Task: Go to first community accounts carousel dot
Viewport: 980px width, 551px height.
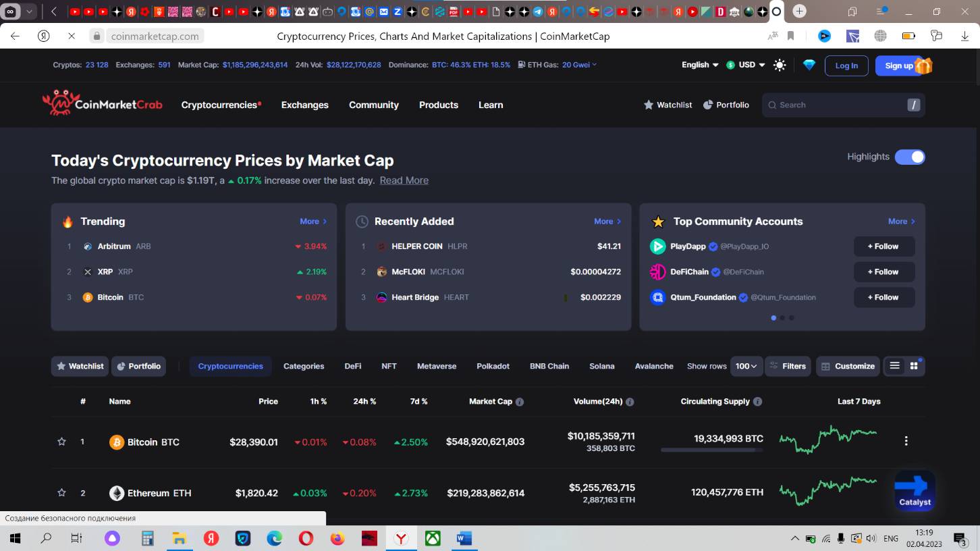Action: (773, 317)
